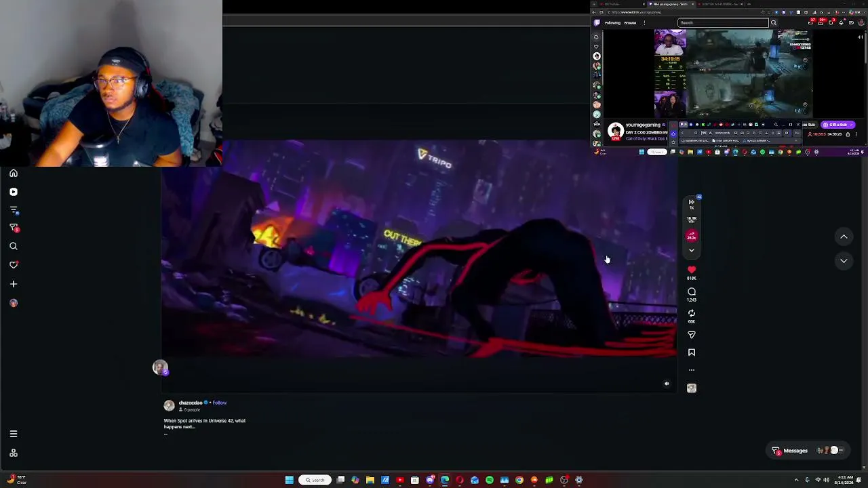Click the bottom-left sidebar apps icon
Screen dimensions: 868x488
[x=14, y=453]
